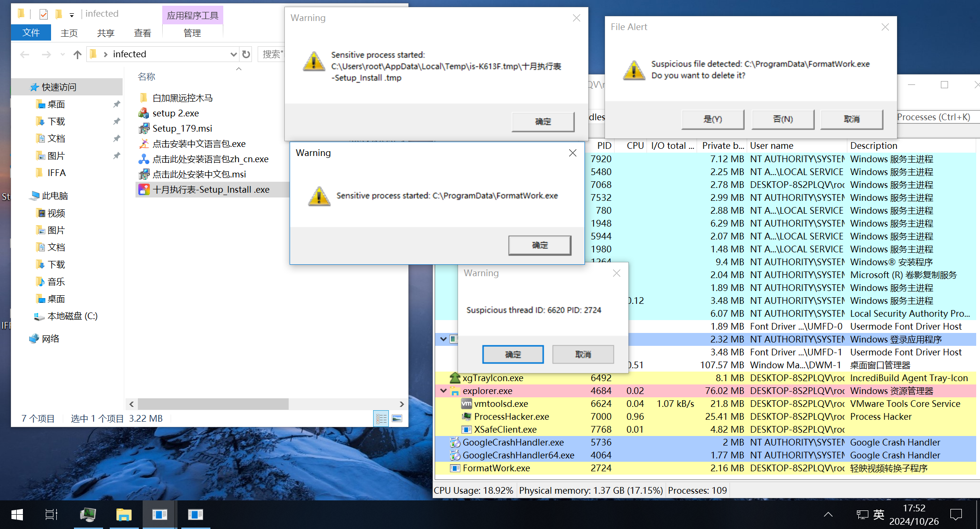The height and width of the screenshot is (529, 980).
Task: Refresh the infected folder view
Action: (246, 54)
